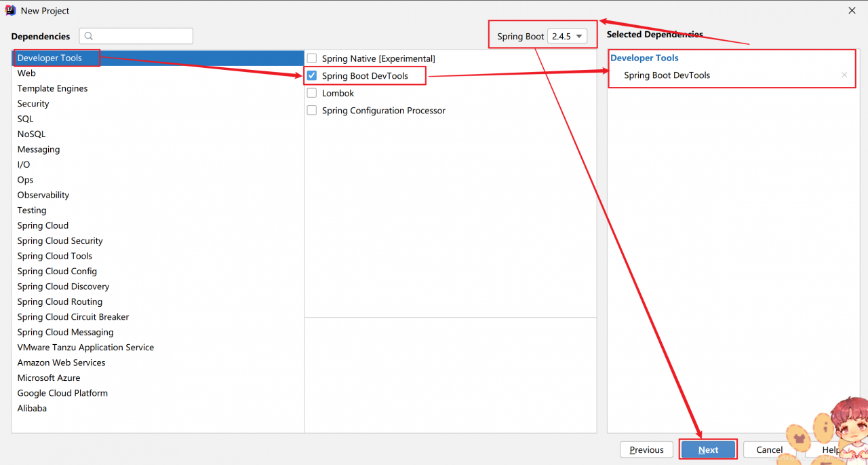The height and width of the screenshot is (465, 868).
Task: Click the Previous button
Action: click(x=646, y=449)
